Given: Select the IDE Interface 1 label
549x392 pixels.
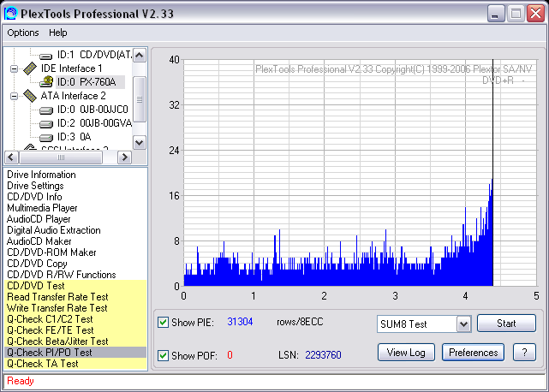Looking at the screenshot, I should coord(71,68).
